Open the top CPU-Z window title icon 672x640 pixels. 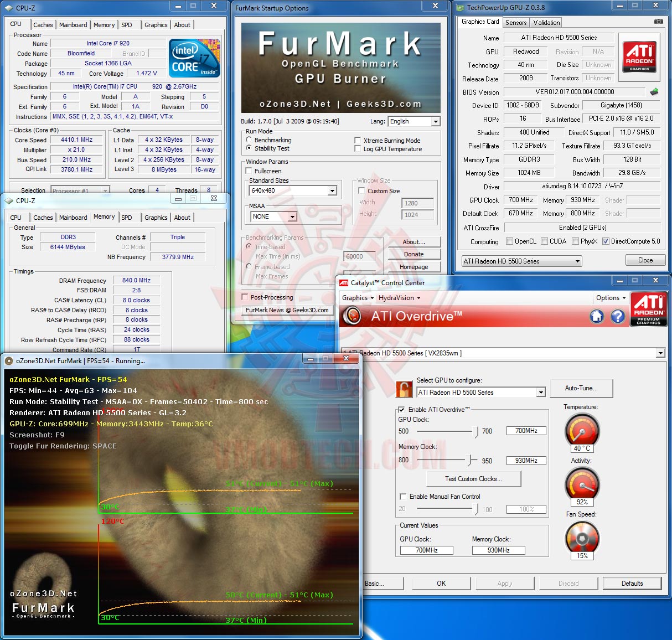tap(9, 8)
